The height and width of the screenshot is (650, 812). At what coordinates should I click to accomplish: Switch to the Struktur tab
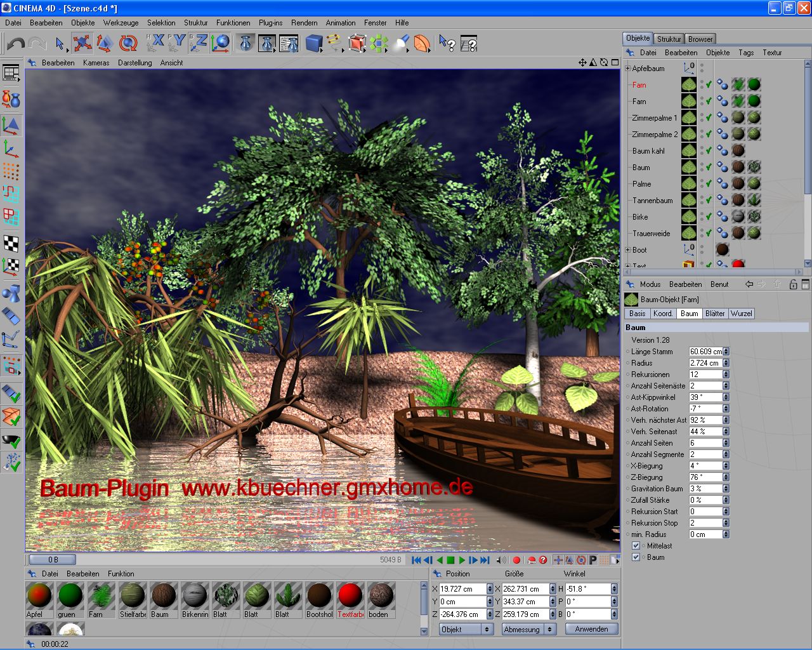point(669,39)
